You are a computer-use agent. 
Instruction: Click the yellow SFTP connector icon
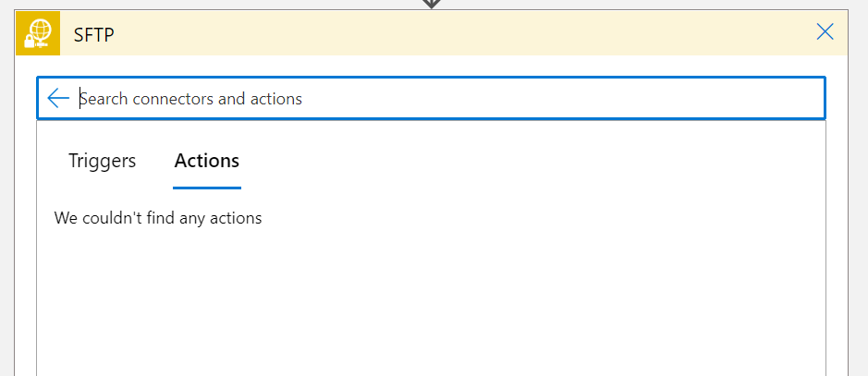[38, 33]
